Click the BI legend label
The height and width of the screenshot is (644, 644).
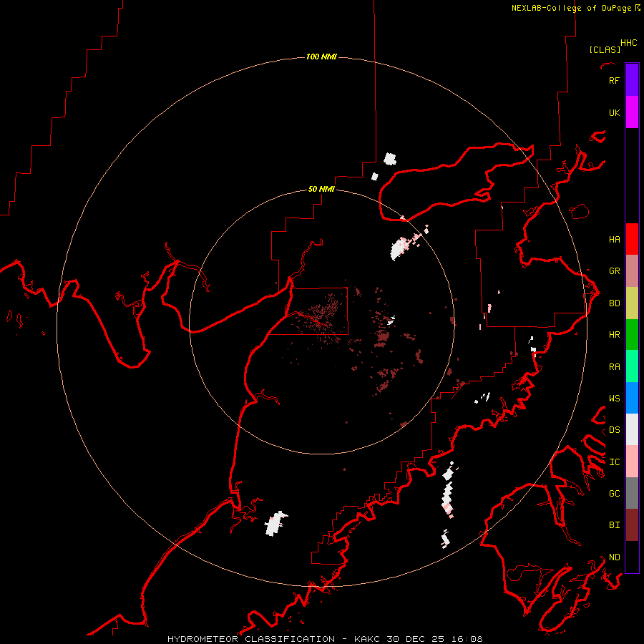[614, 525]
